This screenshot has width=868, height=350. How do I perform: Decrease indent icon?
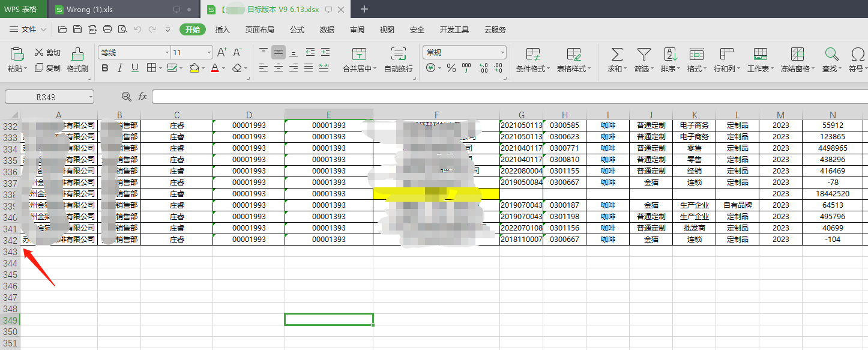pyautogui.click(x=310, y=52)
